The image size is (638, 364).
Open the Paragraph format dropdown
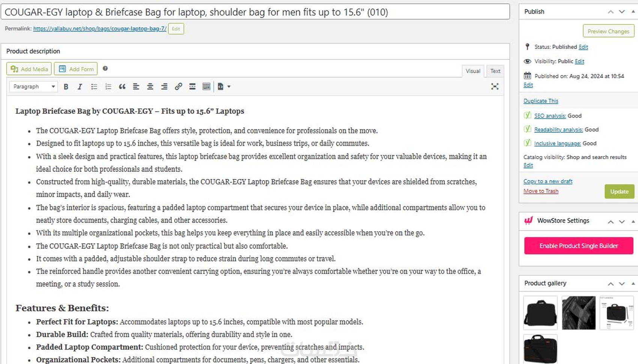pos(33,87)
